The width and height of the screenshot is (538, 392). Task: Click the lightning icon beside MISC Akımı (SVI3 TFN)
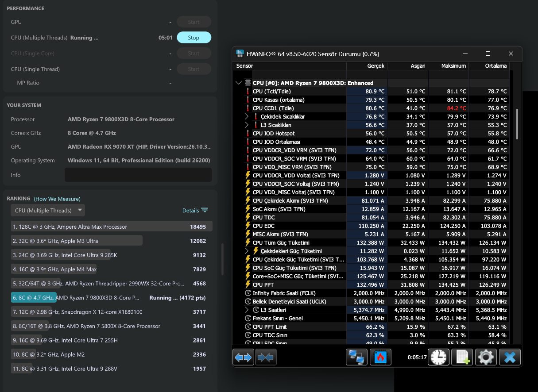(x=248, y=234)
